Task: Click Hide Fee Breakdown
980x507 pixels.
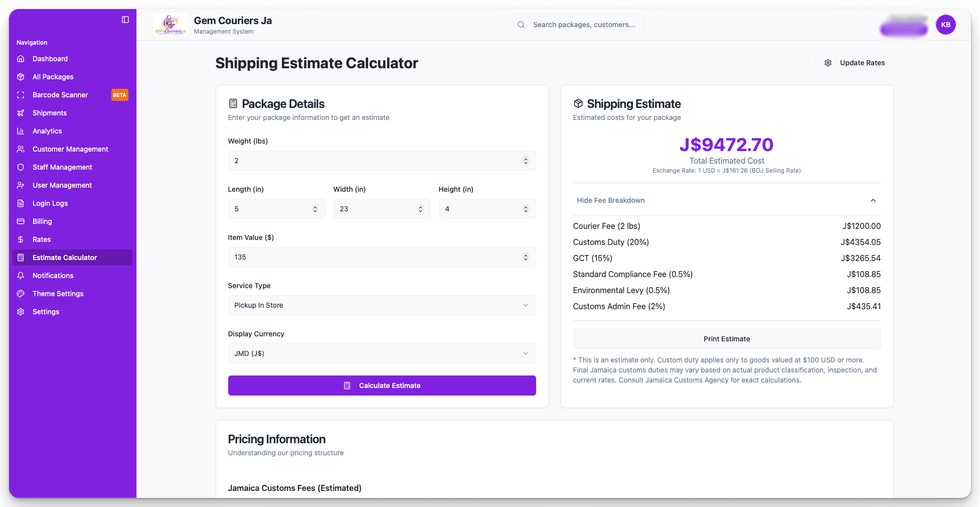Action: click(610, 200)
